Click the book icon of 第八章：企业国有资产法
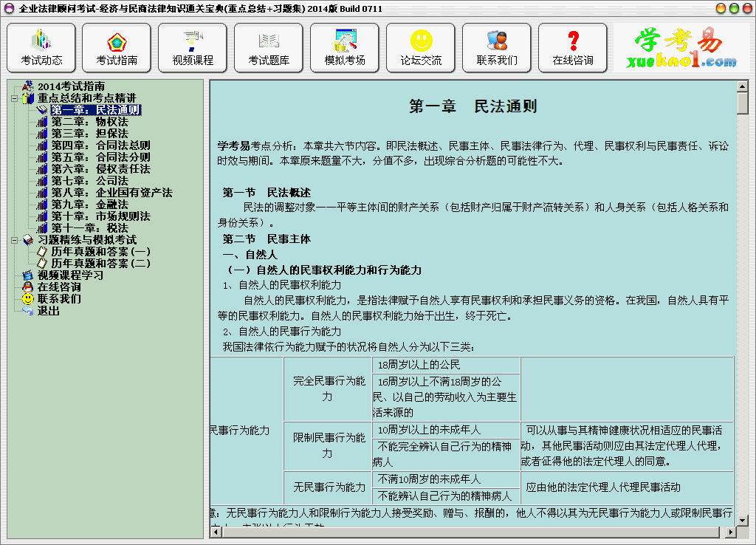This screenshot has height=545, width=756. tap(42, 193)
